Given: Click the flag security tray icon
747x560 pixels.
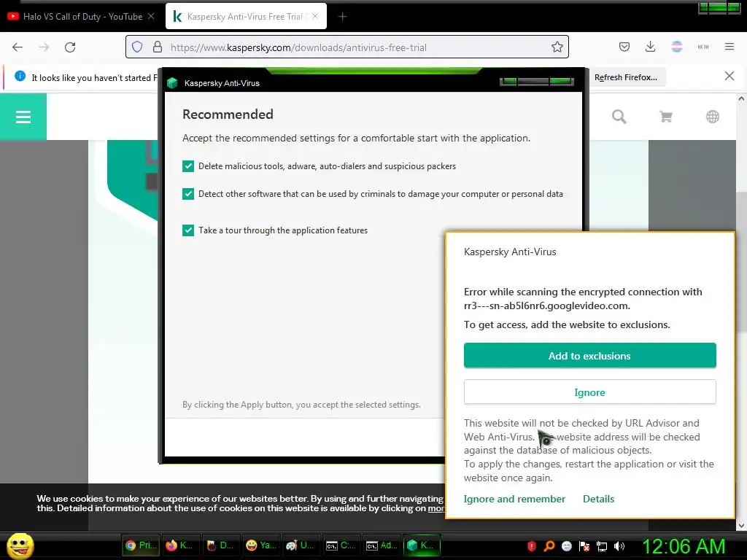Looking at the screenshot, I should [x=584, y=546].
